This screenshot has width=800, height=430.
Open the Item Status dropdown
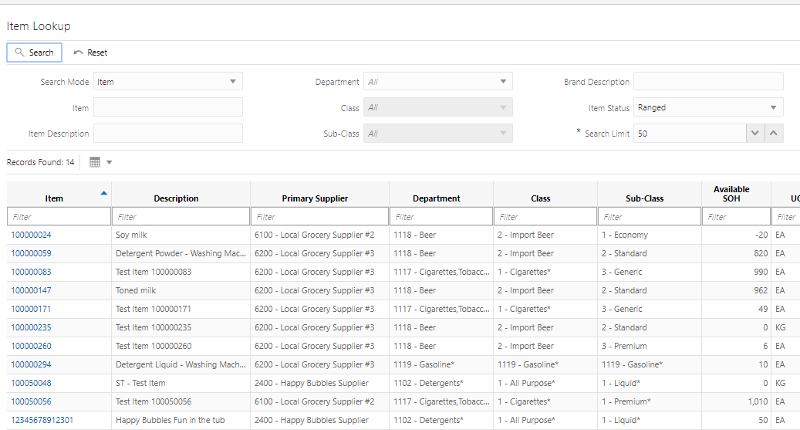click(x=708, y=108)
